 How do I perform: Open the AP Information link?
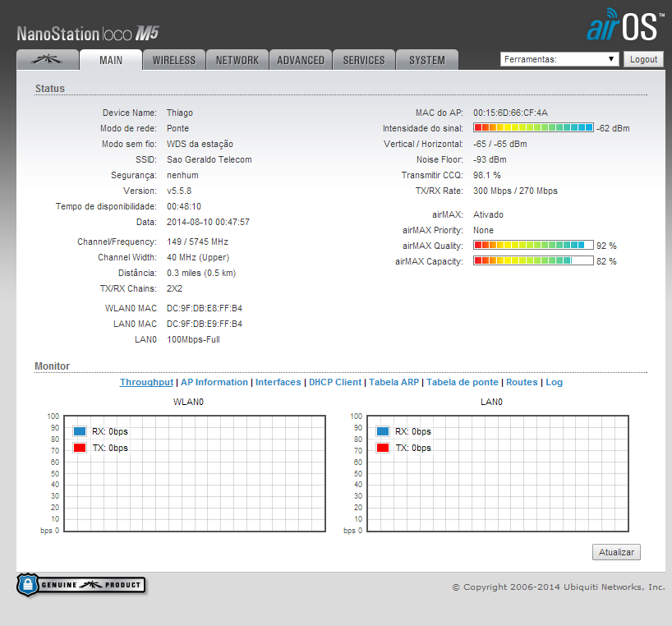coord(214,382)
